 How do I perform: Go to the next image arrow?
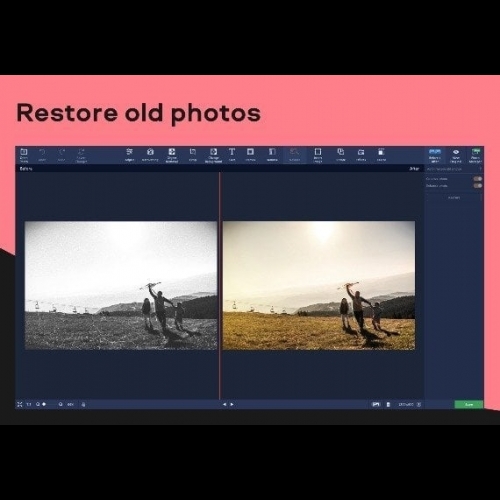[x=232, y=404]
